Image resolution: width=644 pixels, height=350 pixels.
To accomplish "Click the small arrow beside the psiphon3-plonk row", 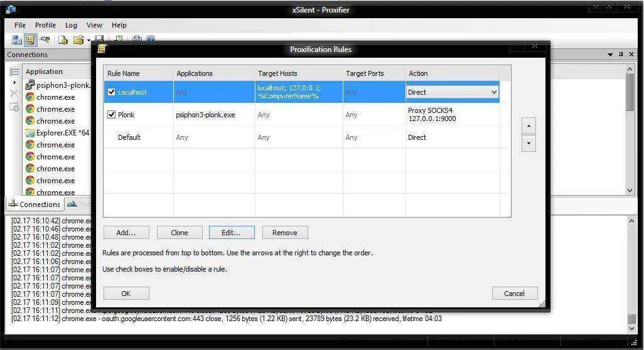I will click(x=15, y=82).
